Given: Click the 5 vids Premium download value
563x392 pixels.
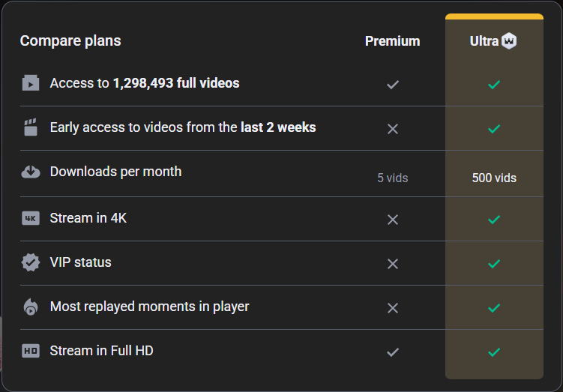Looking at the screenshot, I should pyautogui.click(x=393, y=178).
